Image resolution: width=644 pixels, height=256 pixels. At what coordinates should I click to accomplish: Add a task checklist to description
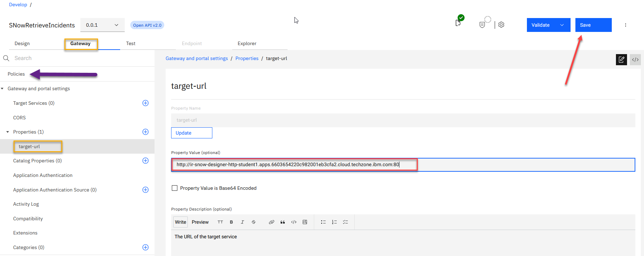click(x=345, y=222)
